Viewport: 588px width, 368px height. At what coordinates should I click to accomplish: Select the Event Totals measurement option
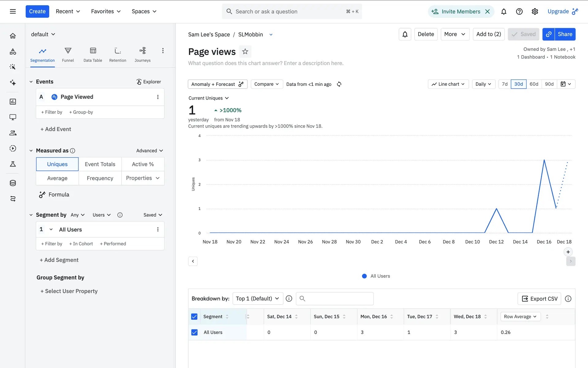coord(100,164)
